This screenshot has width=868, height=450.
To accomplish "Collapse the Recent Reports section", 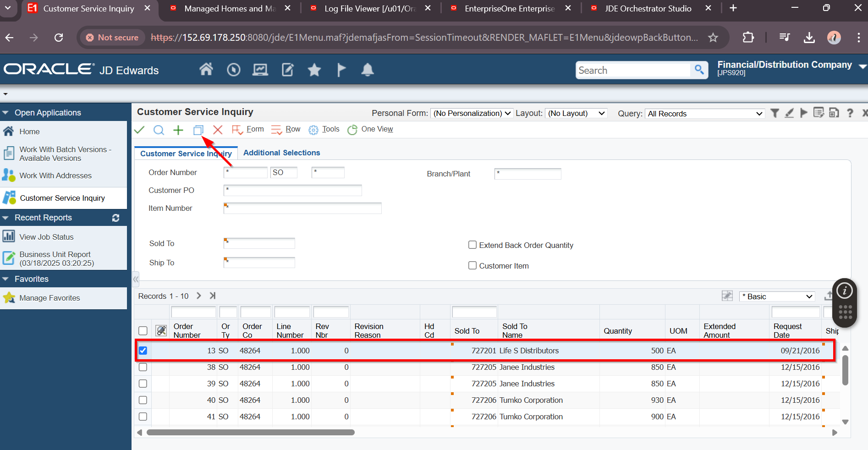I will [5, 218].
